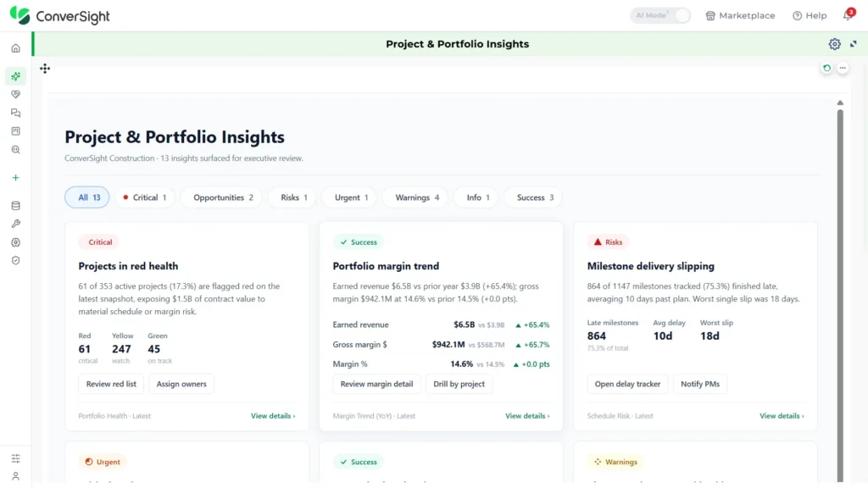
Task: Click the Review red list button
Action: pos(111,384)
